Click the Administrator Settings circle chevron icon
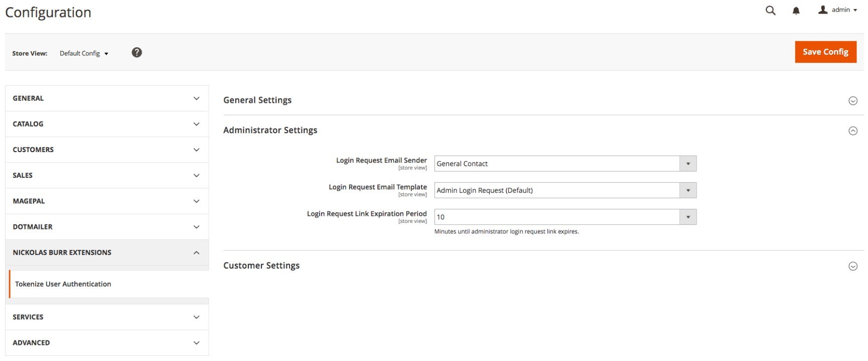This screenshot has height=361, width=868. pyautogui.click(x=853, y=131)
